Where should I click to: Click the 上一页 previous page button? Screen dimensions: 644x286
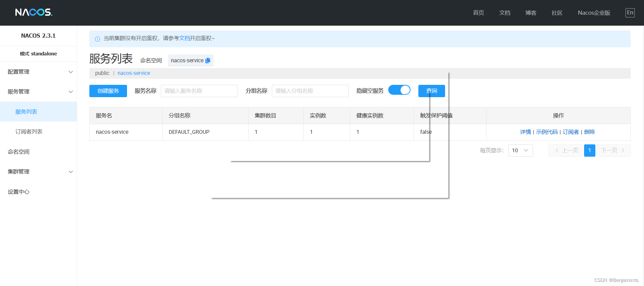[x=565, y=151]
